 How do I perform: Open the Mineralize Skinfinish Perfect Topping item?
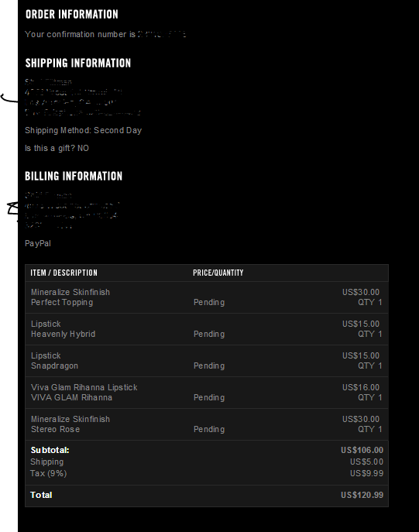click(70, 297)
